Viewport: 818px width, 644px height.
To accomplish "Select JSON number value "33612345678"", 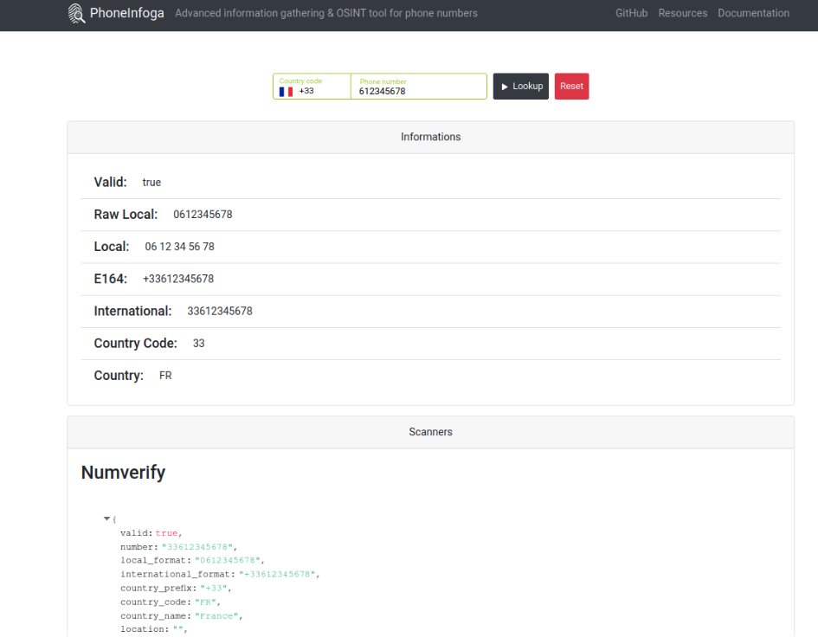I will coord(197,547).
